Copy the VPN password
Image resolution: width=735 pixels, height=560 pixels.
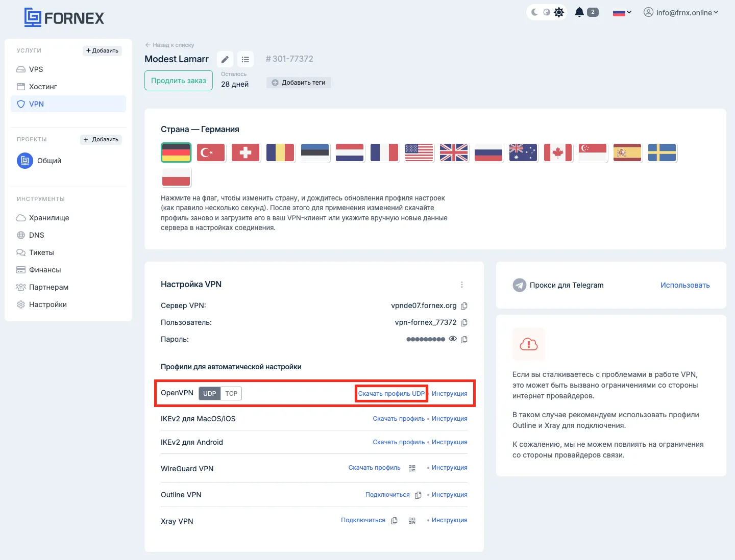[x=464, y=340]
